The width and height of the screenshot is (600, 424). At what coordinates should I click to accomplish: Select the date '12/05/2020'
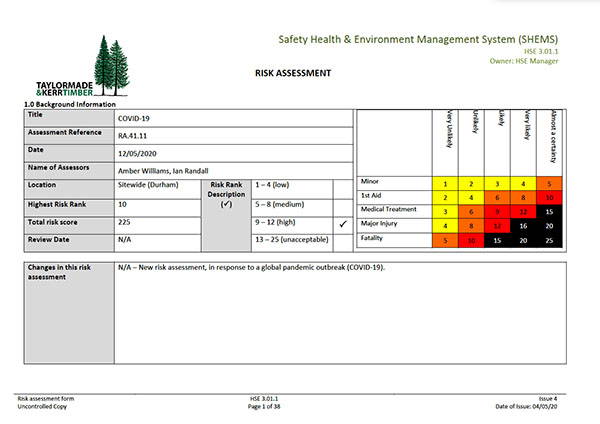tap(137, 154)
